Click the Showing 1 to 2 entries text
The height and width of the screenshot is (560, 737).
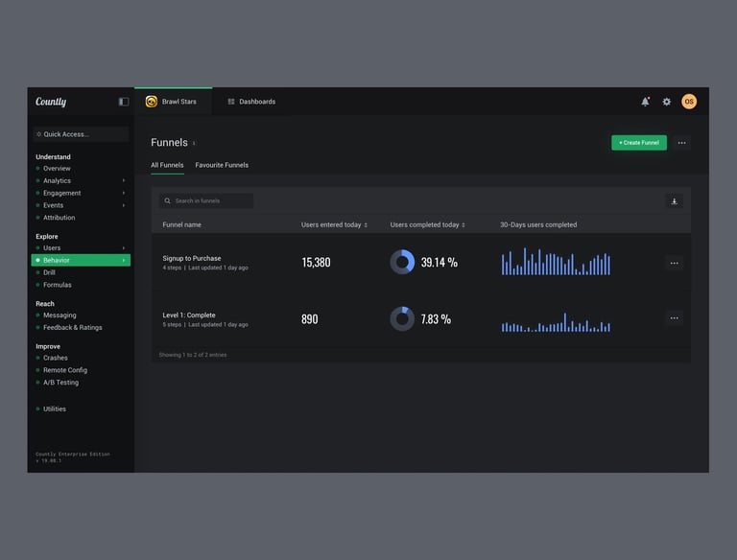[193, 355]
